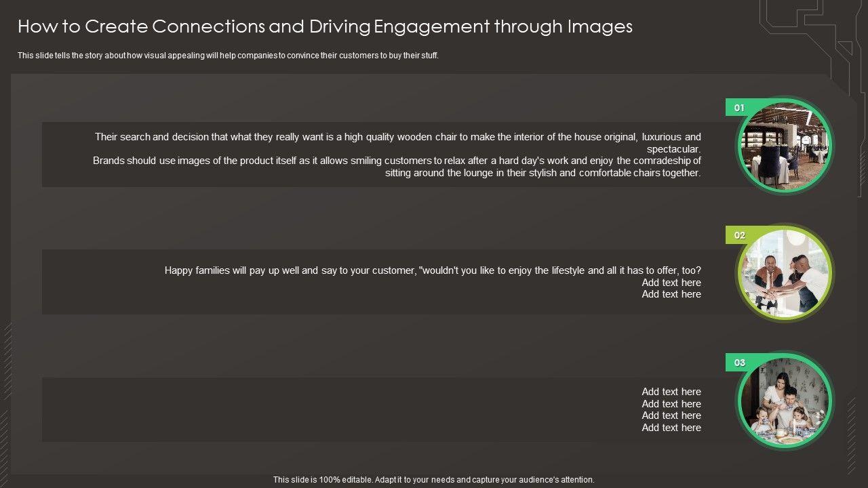Click the green 03 number badge

[x=739, y=363]
